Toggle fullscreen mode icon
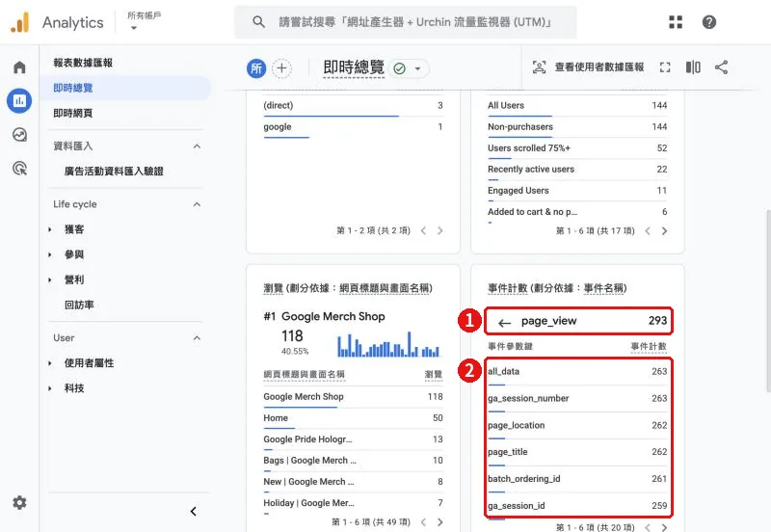Screen dimensions: 771x532 (665, 67)
